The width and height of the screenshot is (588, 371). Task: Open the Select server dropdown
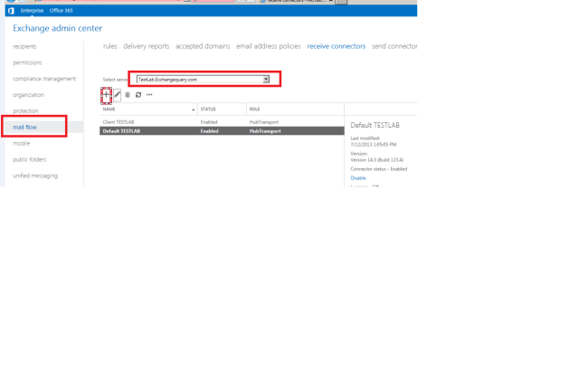tap(203, 79)
